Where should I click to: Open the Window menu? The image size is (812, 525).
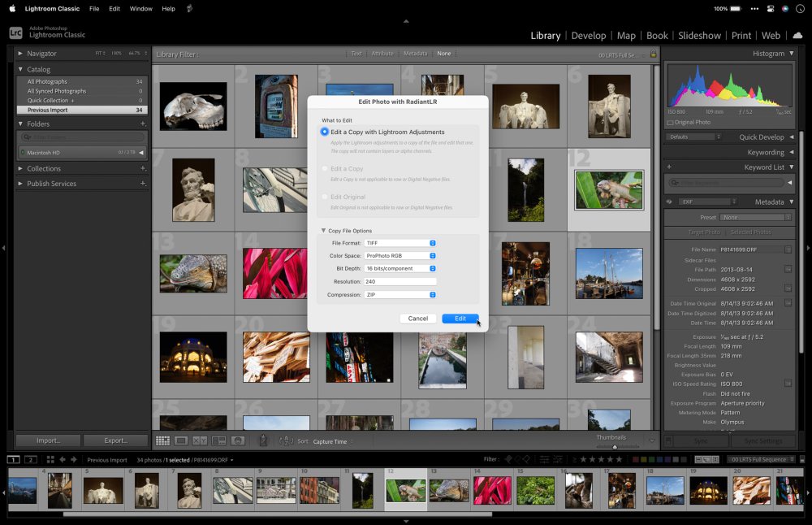point(140,8)
